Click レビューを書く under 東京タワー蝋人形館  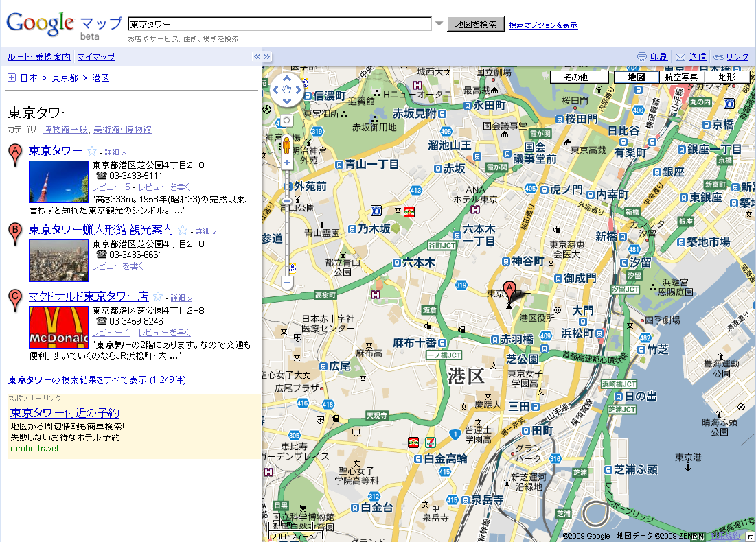(x=118, y=266)
